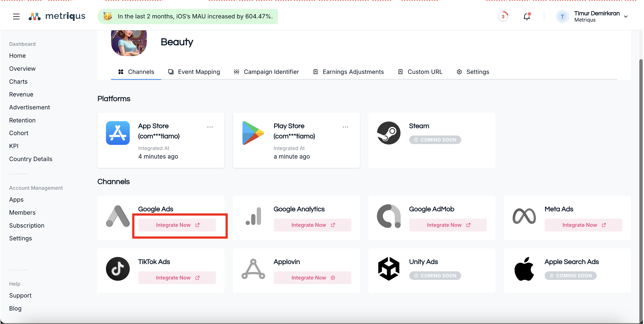
Task: Click the iOS MAU insight banner
Action: 188,17
